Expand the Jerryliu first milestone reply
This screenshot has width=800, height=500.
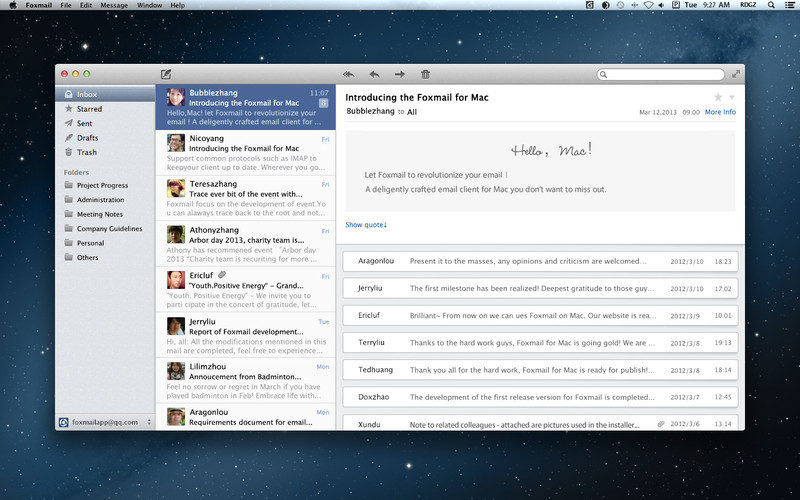(x=540, y=288)
